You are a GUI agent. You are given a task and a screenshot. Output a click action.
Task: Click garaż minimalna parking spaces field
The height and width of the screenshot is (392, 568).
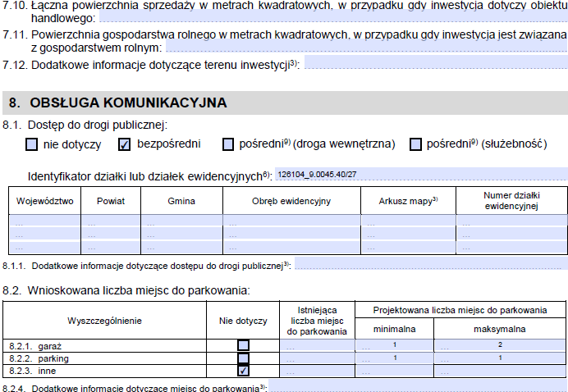coord(396,345)
